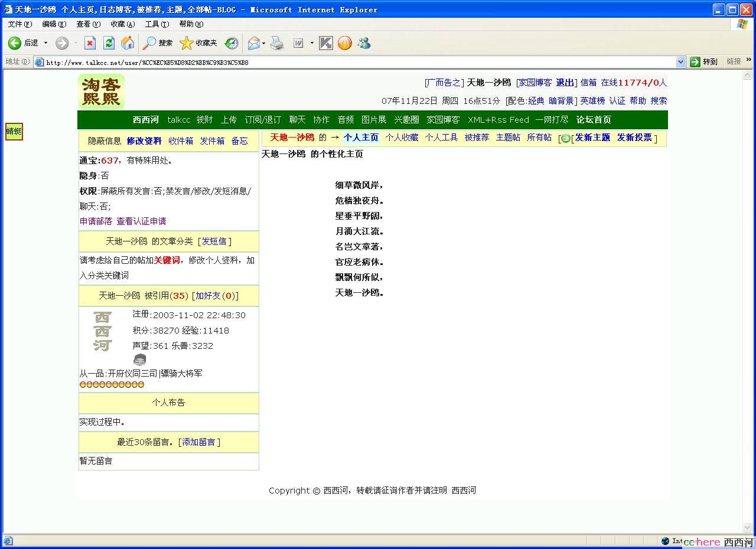
Task: Open Favorites (收藏夹) star button
Action: pyautogui.click(x=198, y=43)
